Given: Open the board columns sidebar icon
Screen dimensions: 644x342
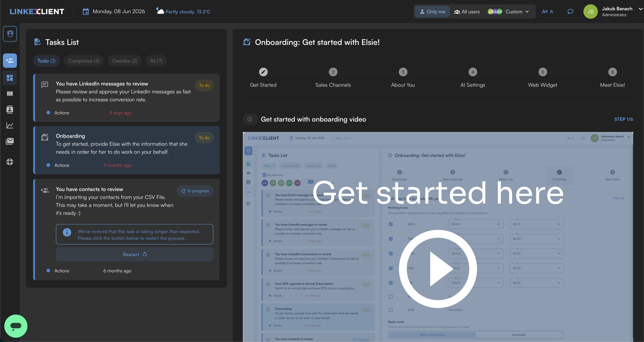Looking at the screenshot, I should (10, 94).
